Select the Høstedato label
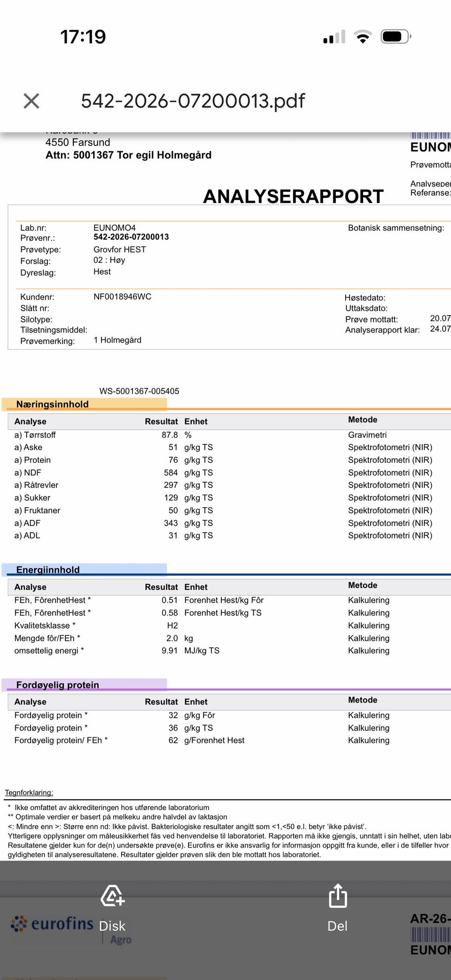Viewport: 451px width, 980px height. (x=365, y=298)
